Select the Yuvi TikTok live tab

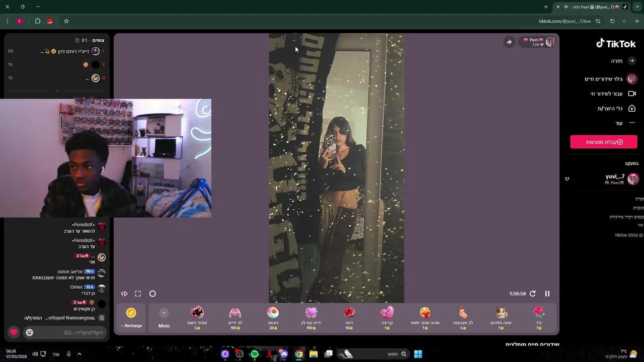pyautogui.click(x=592, y=7)
